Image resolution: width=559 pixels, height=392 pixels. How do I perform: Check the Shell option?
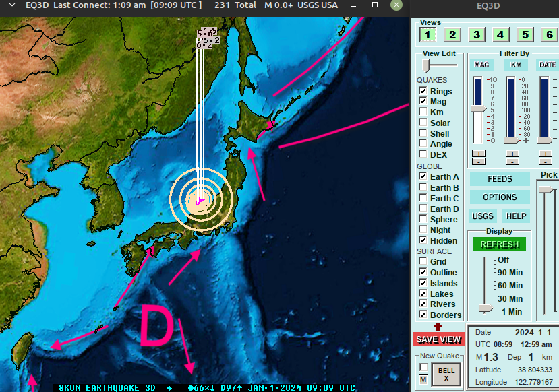pyautogui.click(x=423, y=133)
